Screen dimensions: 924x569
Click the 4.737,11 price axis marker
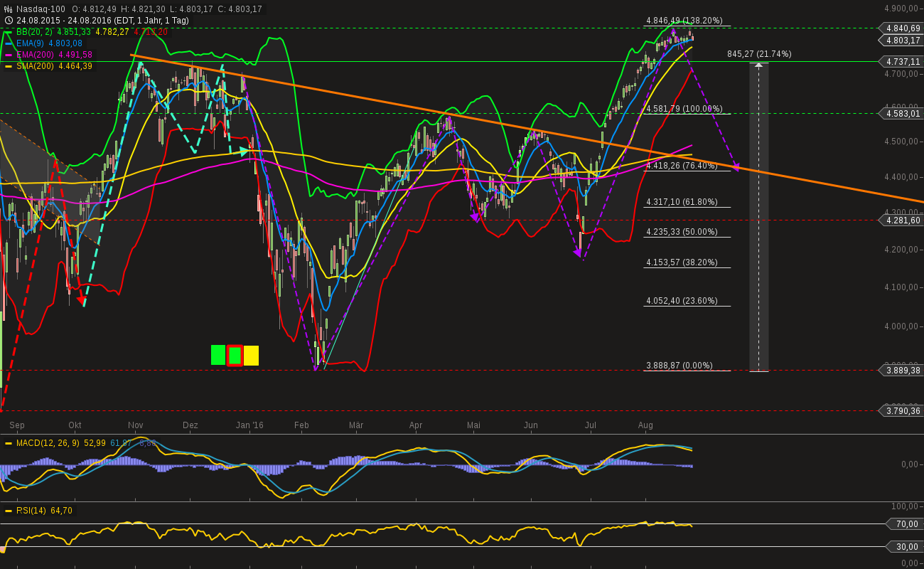click(x=902, y=62)
